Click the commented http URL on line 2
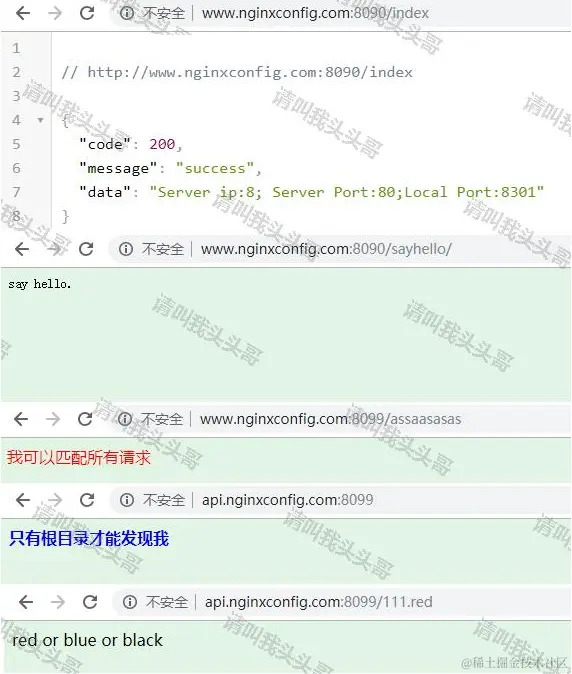This screenshot has height=674, width=572. coord(250,72)
